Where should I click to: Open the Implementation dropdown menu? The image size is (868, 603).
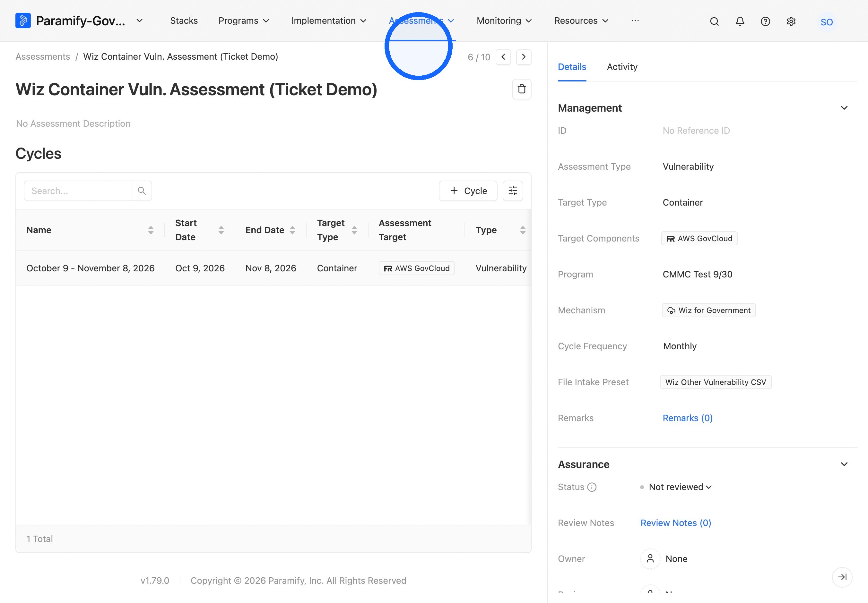pyautogui.click(x=329, y=21)
